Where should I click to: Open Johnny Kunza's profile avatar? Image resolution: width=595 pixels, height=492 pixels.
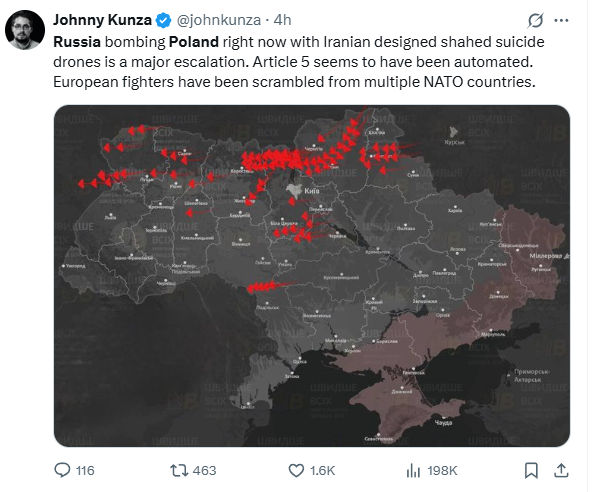pyautogui.click(x=25, y=30)
